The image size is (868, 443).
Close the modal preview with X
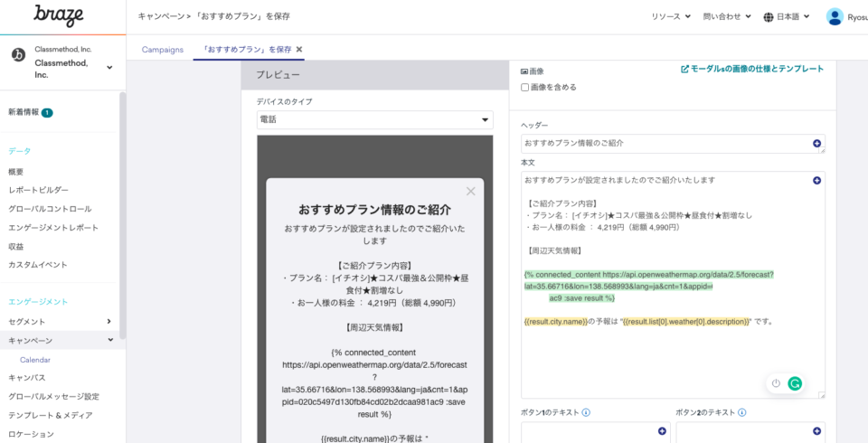(x=470, y=191)
